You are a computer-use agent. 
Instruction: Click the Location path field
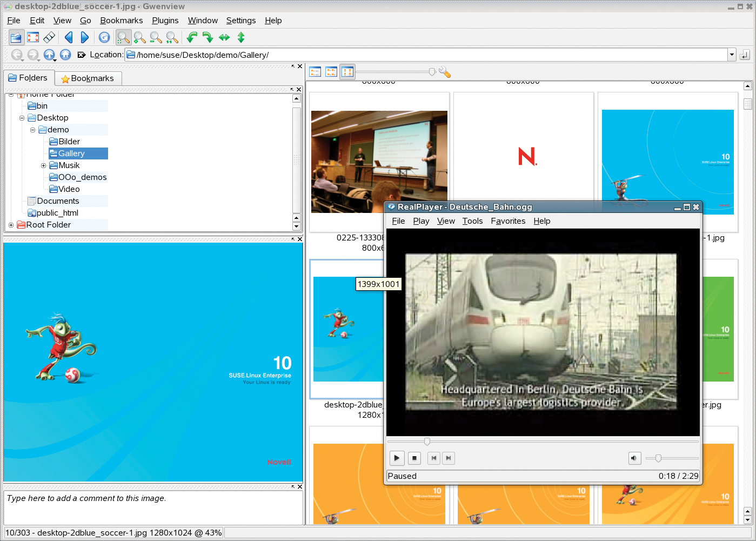pos(427,55)
